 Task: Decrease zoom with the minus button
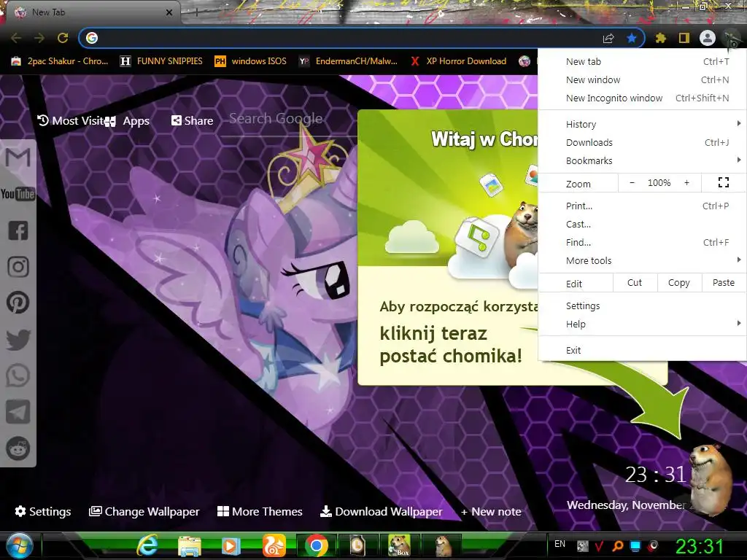point(632,183)
